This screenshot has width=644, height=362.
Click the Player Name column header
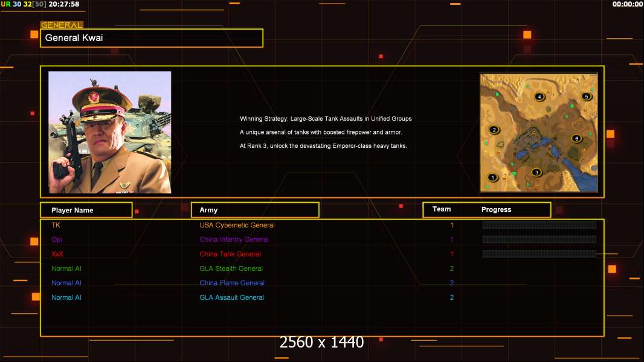tap(86, 210)
